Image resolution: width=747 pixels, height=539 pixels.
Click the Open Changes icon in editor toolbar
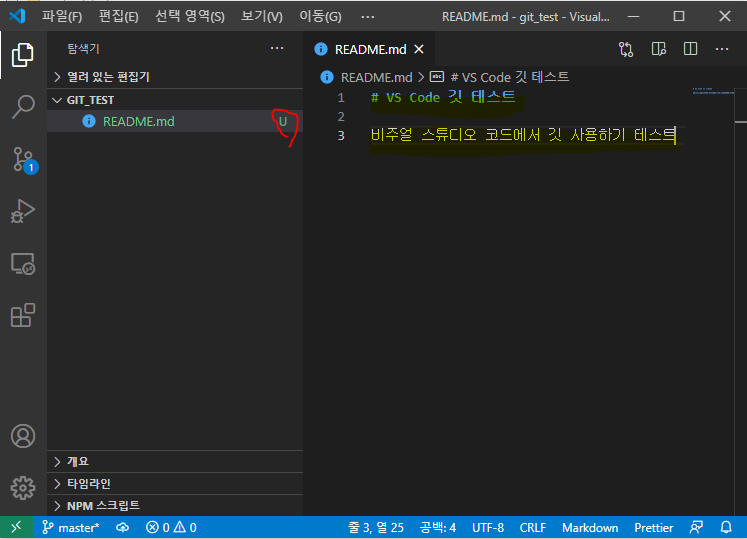coord(626,49)
